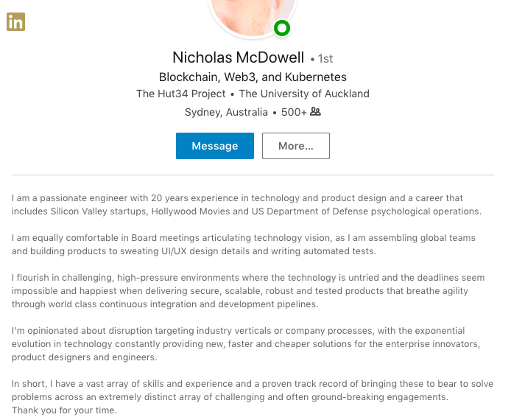Click the LinkedIn logo icon
Viewport: 511px width, 420px height.
[15, 22]
